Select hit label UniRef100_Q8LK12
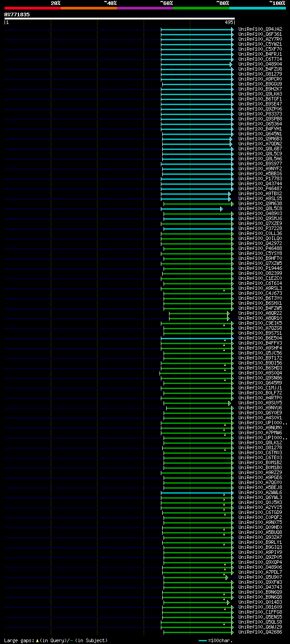Image resolution: width=290 pixels, height=644 pixels. (x=260, y=443)
